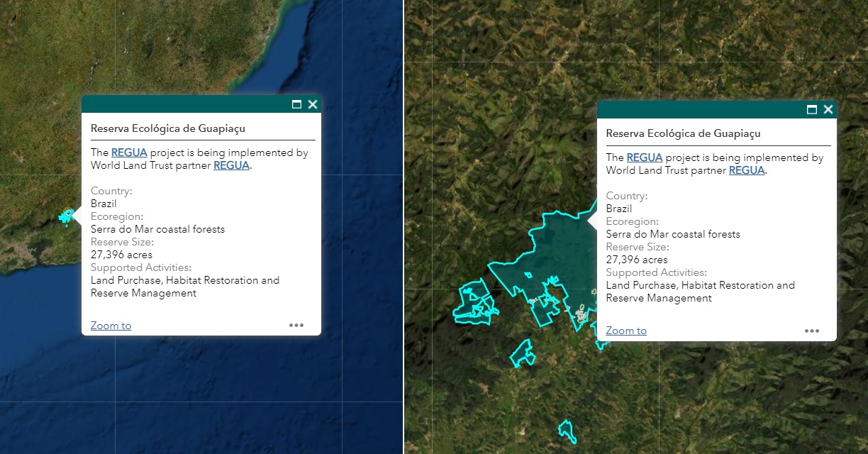Open REGUA project link in left popup
Screen dimensions: 868x454
(x=129, y=153)
